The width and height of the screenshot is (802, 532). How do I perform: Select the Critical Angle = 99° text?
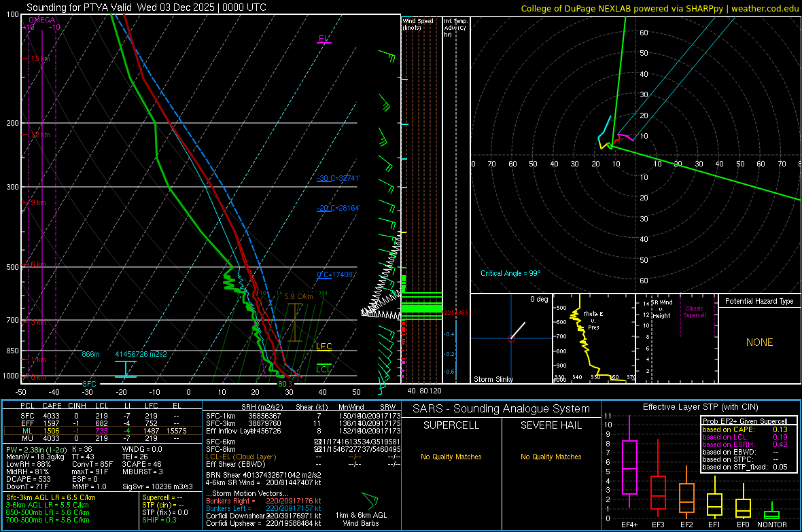(510, 273)
